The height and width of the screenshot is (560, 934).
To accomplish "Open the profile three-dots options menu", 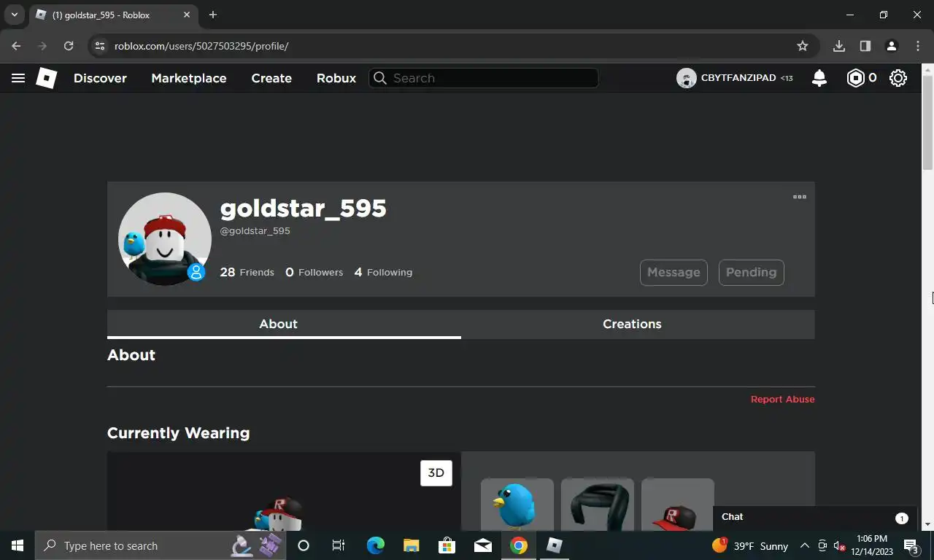I will tap(800, 197).
